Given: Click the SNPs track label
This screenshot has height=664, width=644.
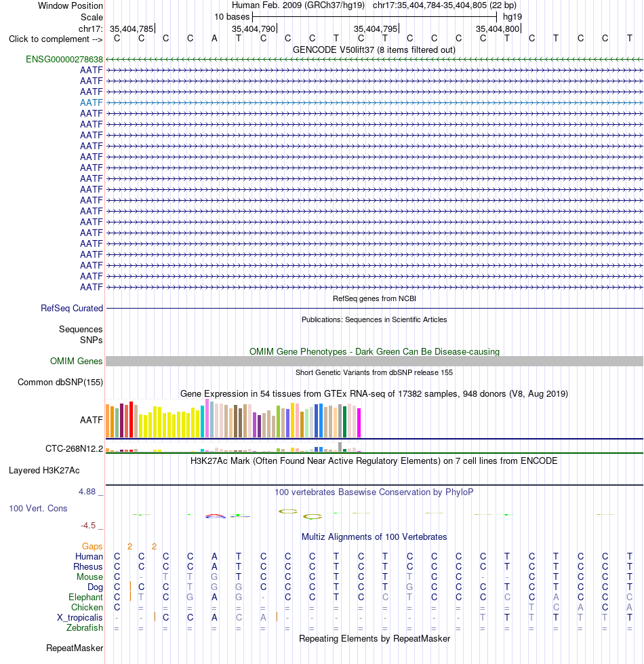Looking at the screenshot, I should point(92,340).
